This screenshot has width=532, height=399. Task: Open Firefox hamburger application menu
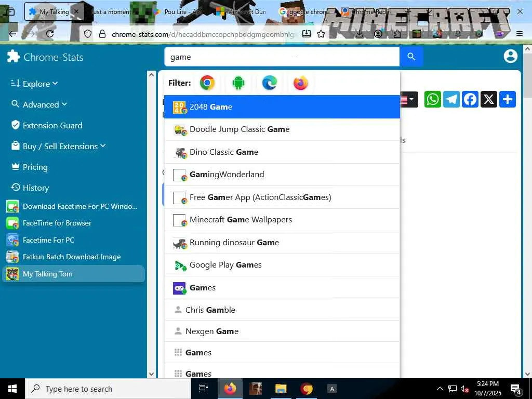520,34
